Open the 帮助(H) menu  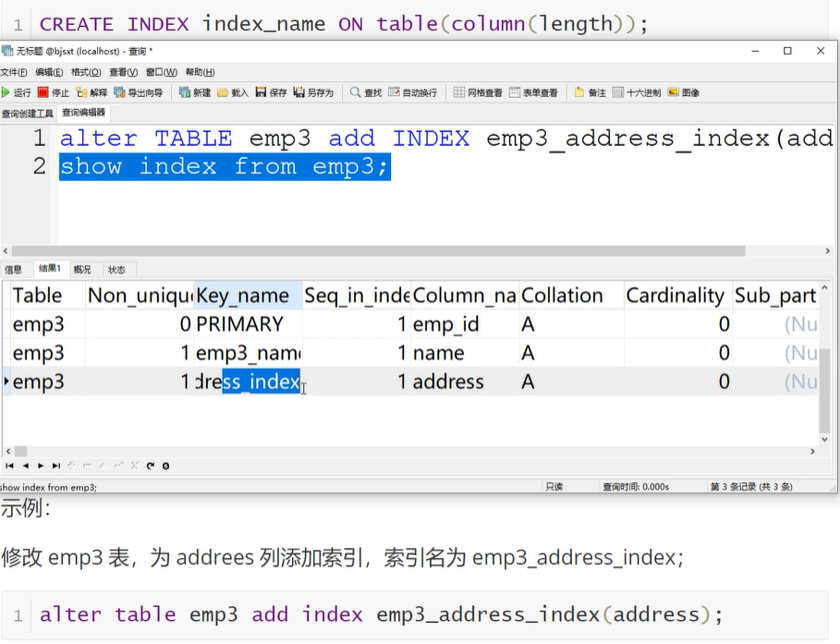pos(200,72)
